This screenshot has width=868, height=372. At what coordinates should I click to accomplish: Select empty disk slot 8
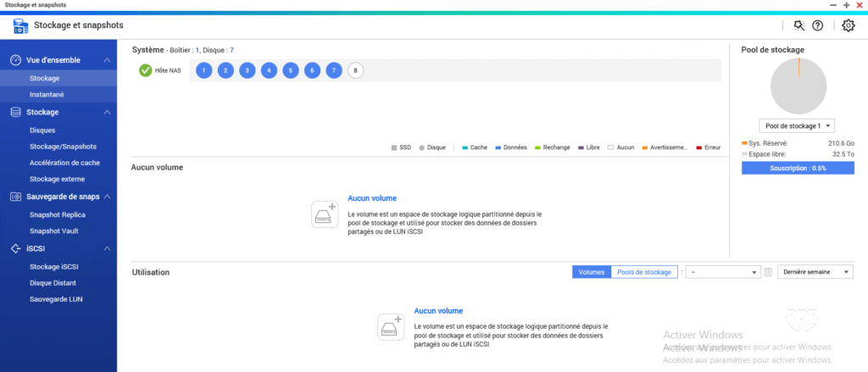point(355,70)
